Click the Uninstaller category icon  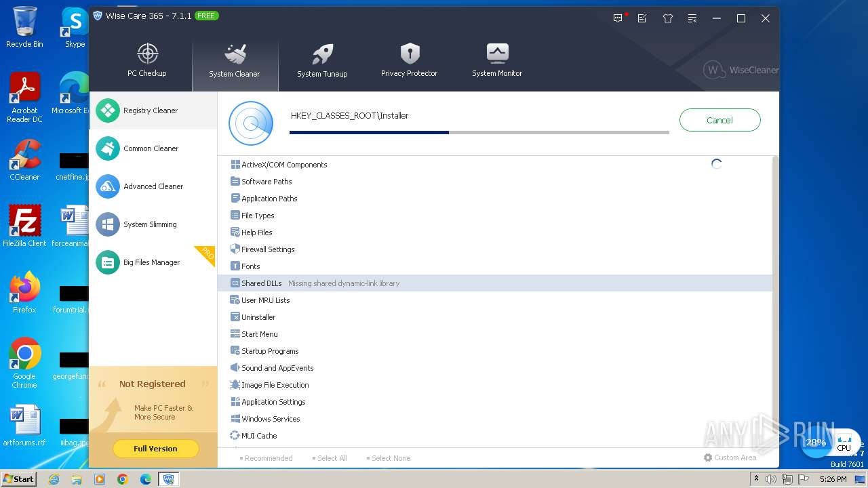235,317
